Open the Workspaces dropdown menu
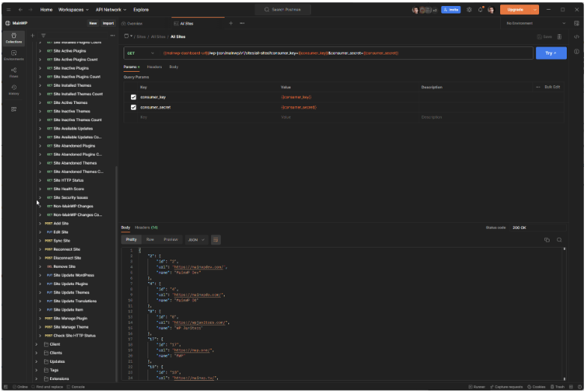This screenshot has height=392, width=587. tap(73, 10)
